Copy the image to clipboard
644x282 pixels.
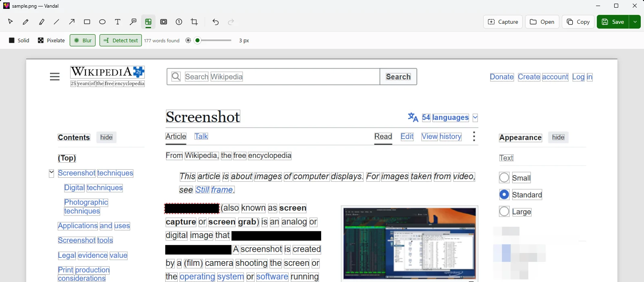tap(578, 22)
